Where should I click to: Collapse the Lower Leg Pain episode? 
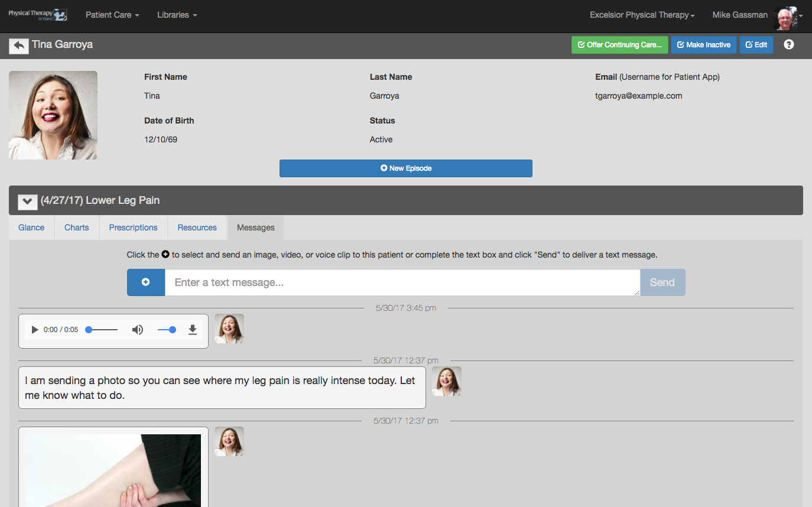tap(28, 201)
